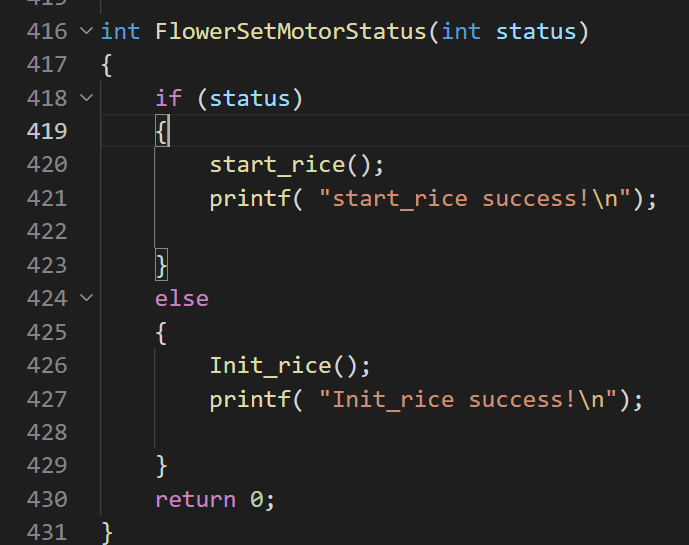Click line number 419 in gutter
689x545 pixels.
click(47, 131)
